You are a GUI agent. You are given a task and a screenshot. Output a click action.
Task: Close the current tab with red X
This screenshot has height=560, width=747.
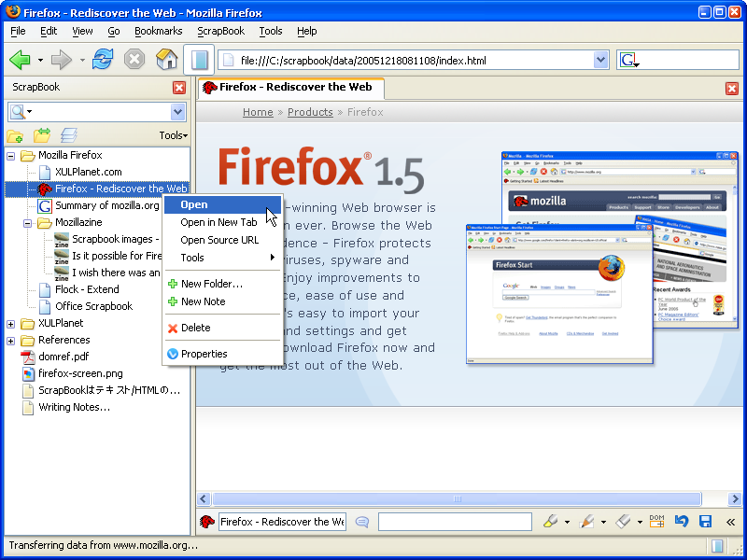(x=732, y=88)
